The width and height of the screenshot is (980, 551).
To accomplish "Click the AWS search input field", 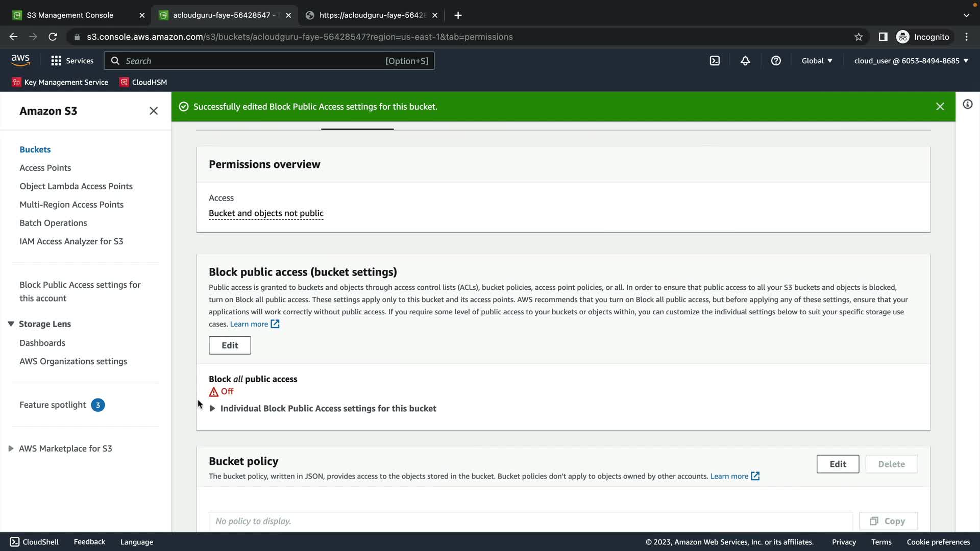I will (x=255, y=61).
